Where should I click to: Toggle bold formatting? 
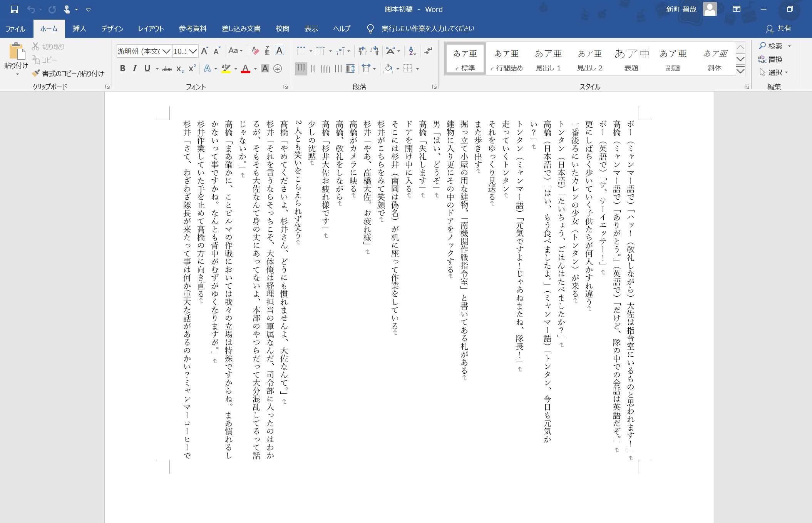click(x=122, y=69)
